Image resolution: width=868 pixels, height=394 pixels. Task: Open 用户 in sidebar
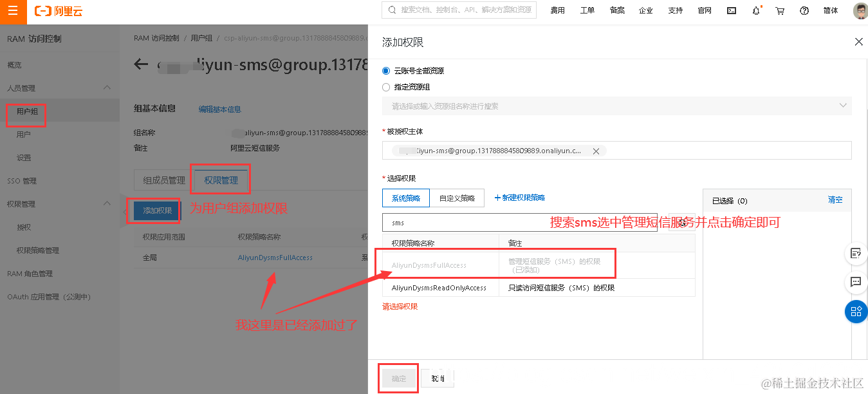coord(23,135)
